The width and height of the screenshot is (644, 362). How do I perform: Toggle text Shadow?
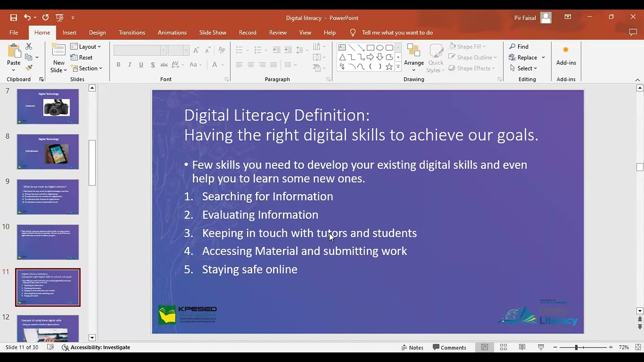click(x=152, y=65)
